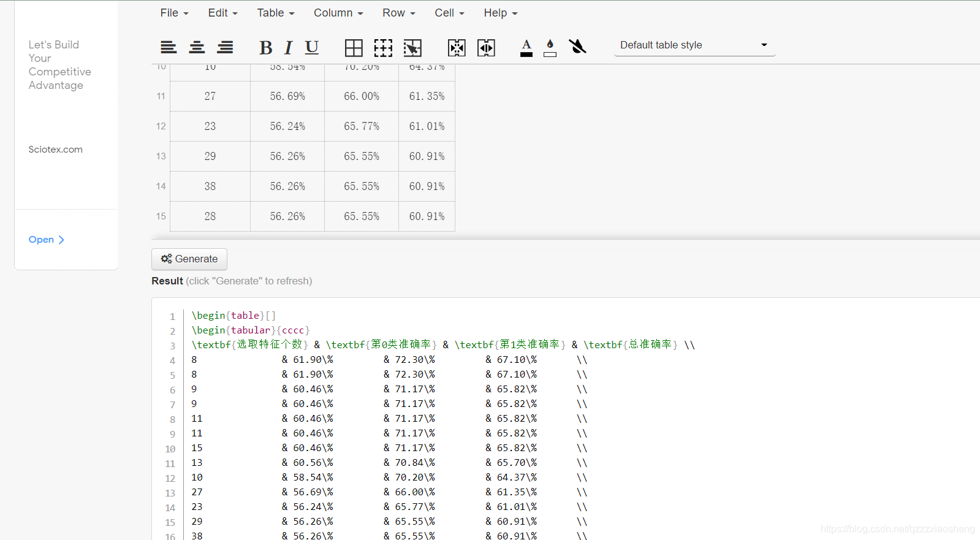Click \begin{tabular}{cccc} code line
The image size is (980, 540).
pyautogui.click(x=251, y=330)
